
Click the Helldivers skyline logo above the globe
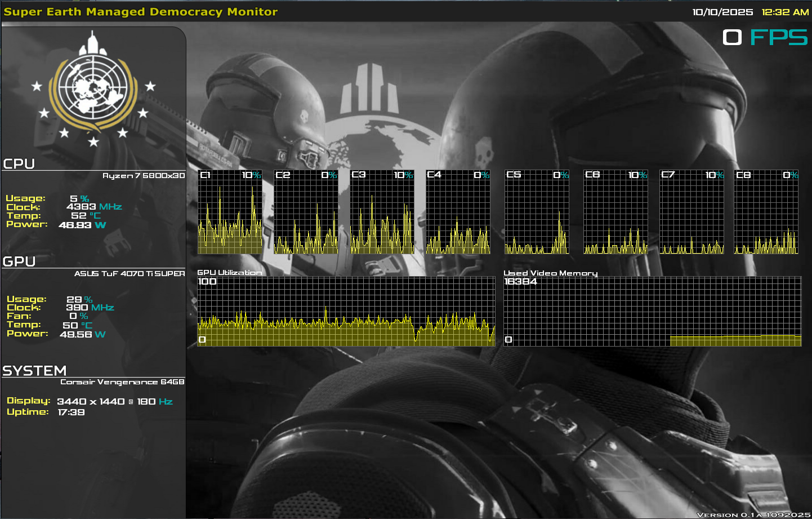(369, 89)
